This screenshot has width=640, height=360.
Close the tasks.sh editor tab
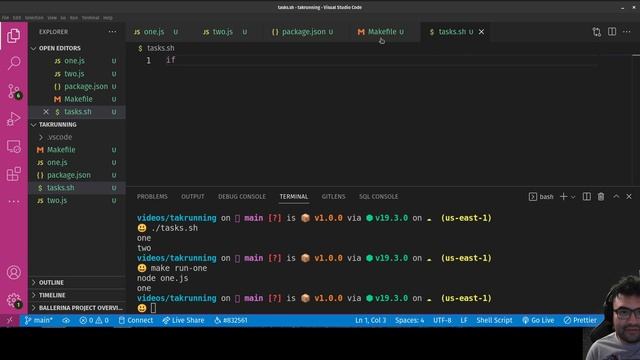(482, 31)
